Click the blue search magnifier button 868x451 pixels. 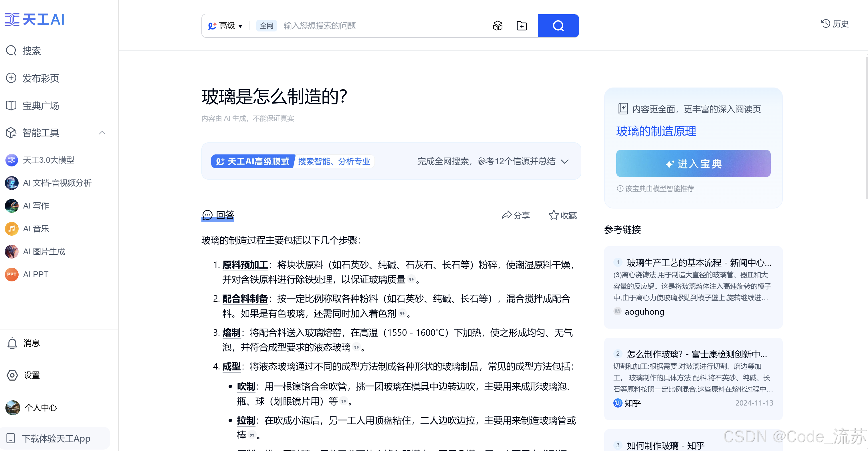(x=558, y=26)
